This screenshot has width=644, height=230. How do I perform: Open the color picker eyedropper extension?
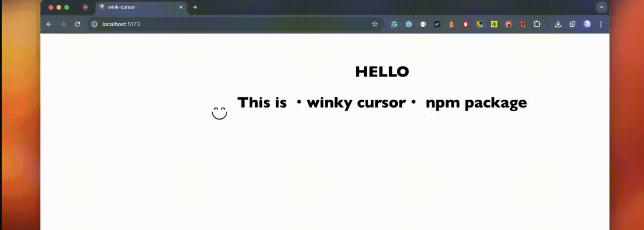tap(480, 24)
